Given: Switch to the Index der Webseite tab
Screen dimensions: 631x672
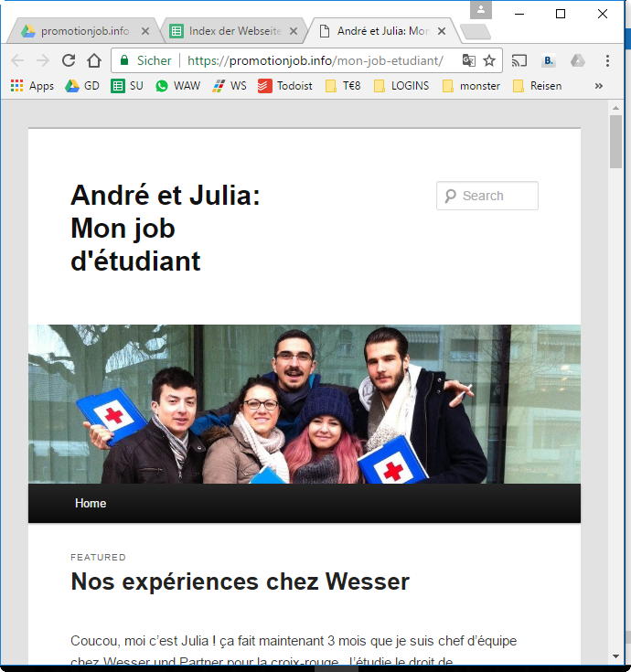Looking at the screenshot, I should pos(234,31).
